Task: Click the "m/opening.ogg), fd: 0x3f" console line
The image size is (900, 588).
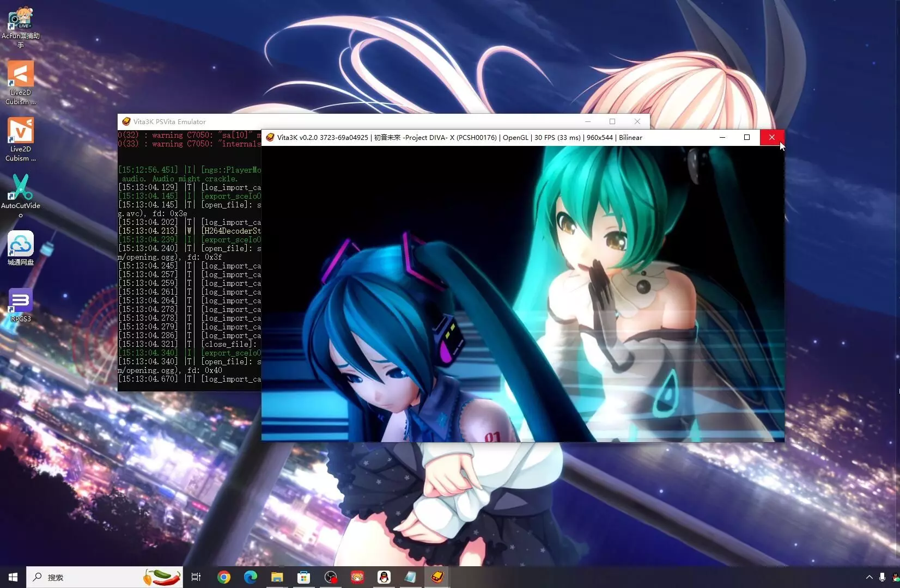Action: pos(170,257)
